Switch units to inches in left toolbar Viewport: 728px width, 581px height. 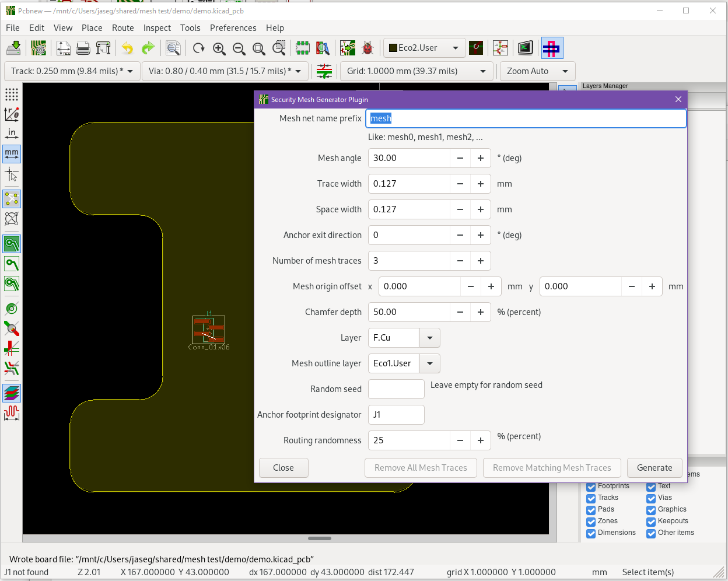[12, 134]
